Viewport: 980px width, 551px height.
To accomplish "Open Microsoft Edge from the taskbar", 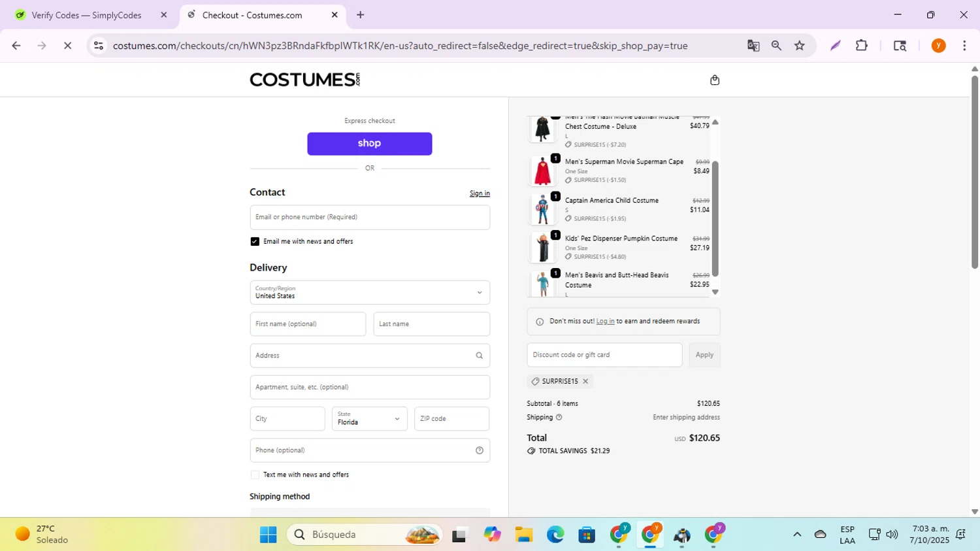I will pyautogui.click(x=555, y=535).
